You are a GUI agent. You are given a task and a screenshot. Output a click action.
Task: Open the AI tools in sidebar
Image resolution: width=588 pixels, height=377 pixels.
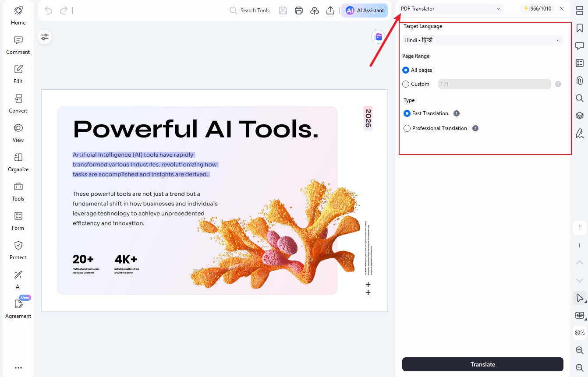(18, 280)
